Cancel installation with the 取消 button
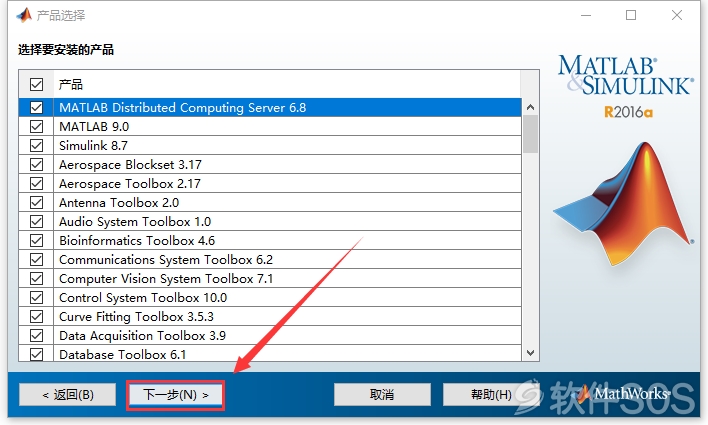Screen dimensions: 708x425 coord(382,395)
